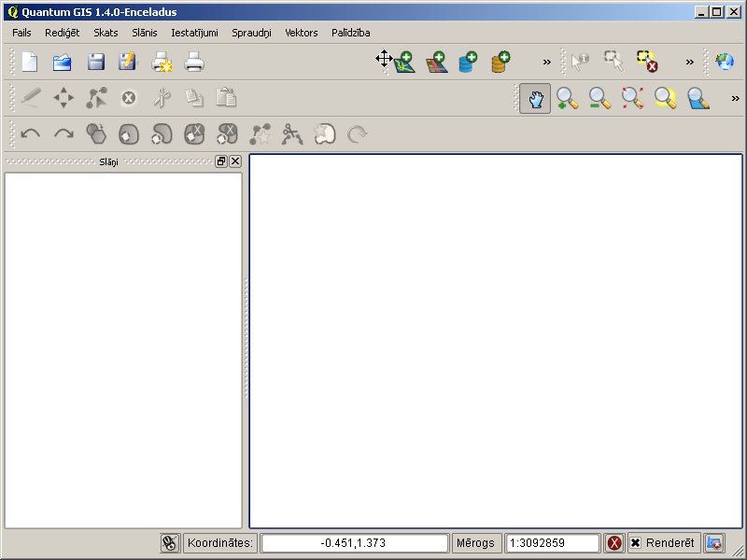Toggle mouse extents display in status bar
747x560 pixels.
170,543
